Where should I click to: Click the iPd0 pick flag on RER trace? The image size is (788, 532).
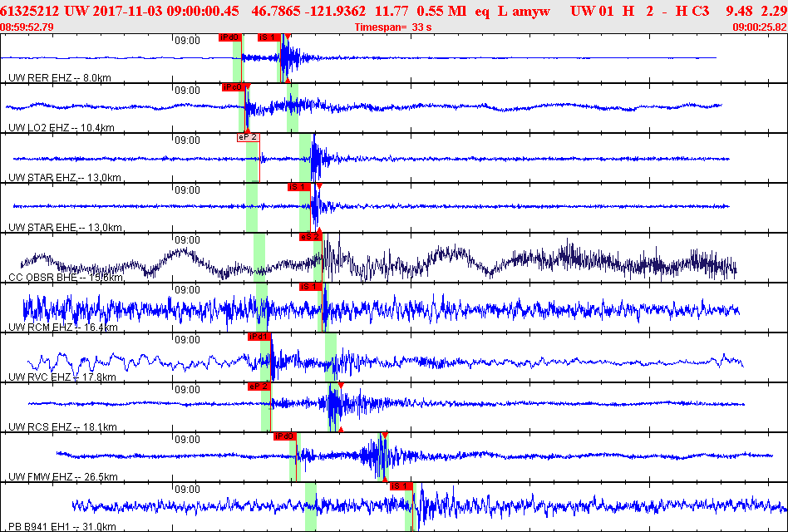coord(230,37)
